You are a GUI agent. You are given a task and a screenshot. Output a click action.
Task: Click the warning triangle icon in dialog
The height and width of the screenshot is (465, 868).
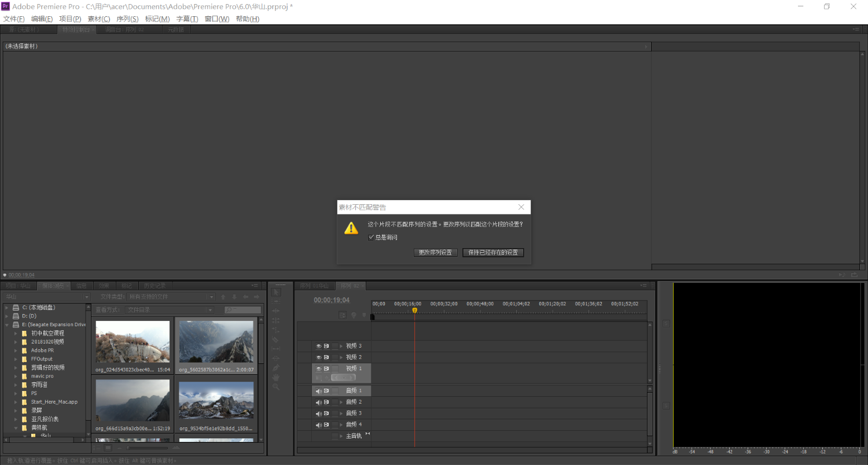point(351,228)
